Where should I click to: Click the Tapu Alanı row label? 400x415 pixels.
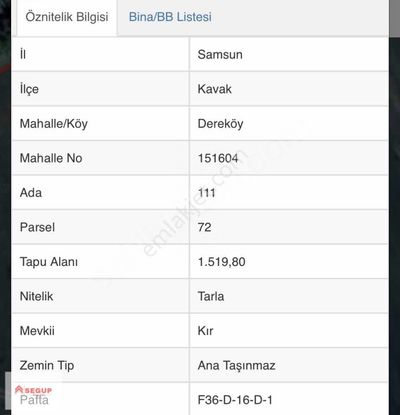(x=49, y=262)
